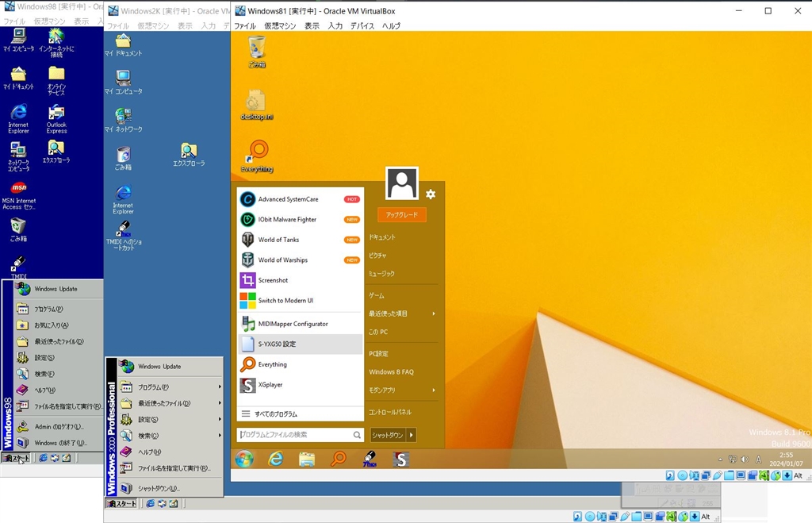Expand 設定(S) in the Windows2K start menu

pos(171,419)
